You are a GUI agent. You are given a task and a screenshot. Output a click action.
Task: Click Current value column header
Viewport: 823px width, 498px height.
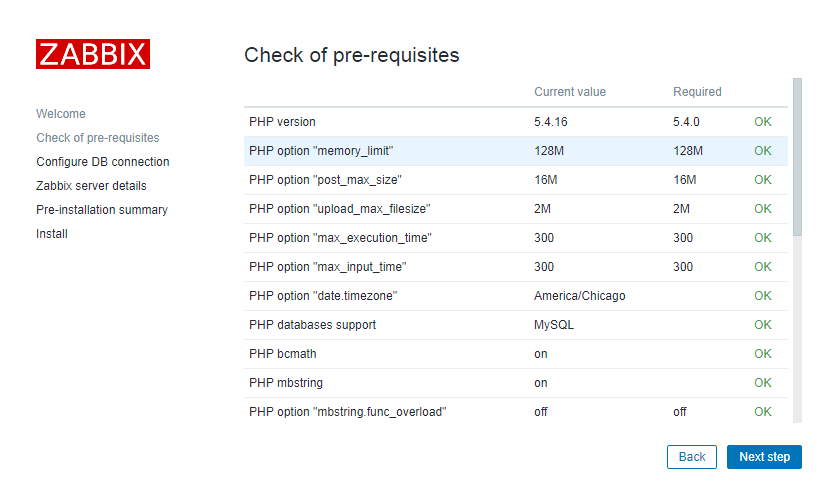570,92
